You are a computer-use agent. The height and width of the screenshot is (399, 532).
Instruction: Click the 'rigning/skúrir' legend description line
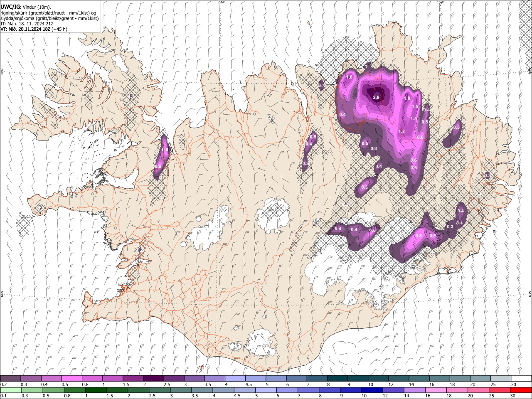(x=48, y=13)
